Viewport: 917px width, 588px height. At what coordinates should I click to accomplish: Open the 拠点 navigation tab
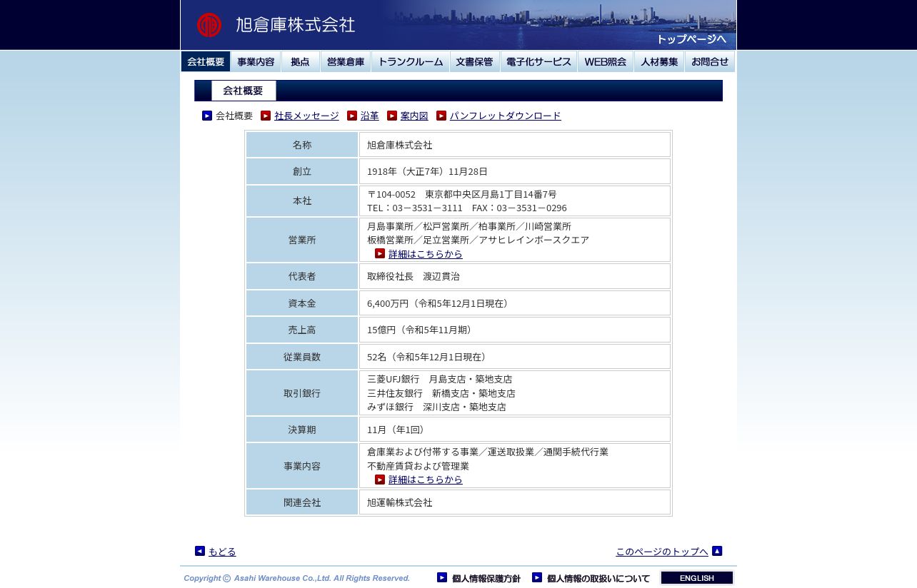coord(301,61)
